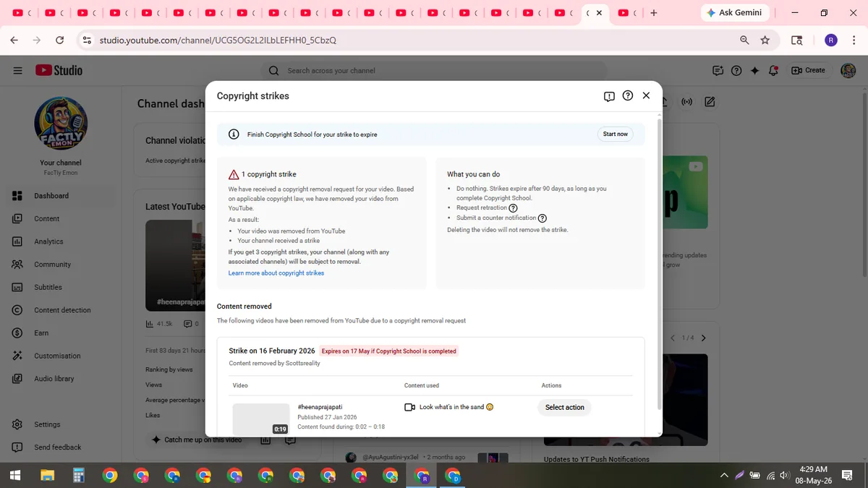The width and height of the screenshot is (868, 488).
Task: Open Customisation in the sidebar
Action: [61, 356]
